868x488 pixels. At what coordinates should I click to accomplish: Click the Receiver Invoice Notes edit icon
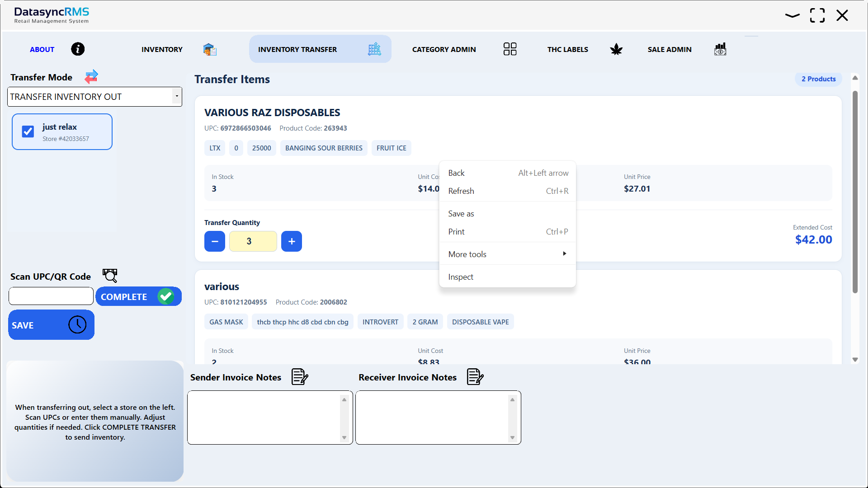click(x=475, y=376)
